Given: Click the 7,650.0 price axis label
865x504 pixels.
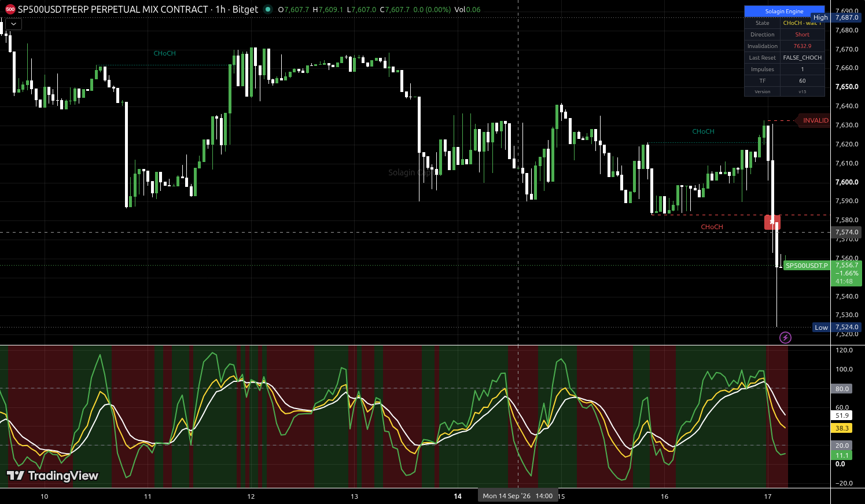Looking at the screenshot, I should coord(847,87).
